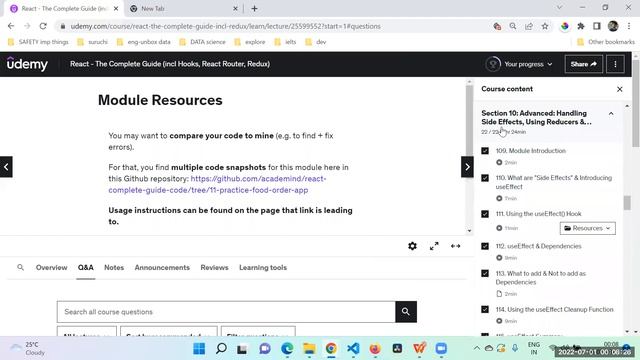Viewport: 640px width, 360px height.
Task: Go to next lecture arrow
Action: coord(467,167)
